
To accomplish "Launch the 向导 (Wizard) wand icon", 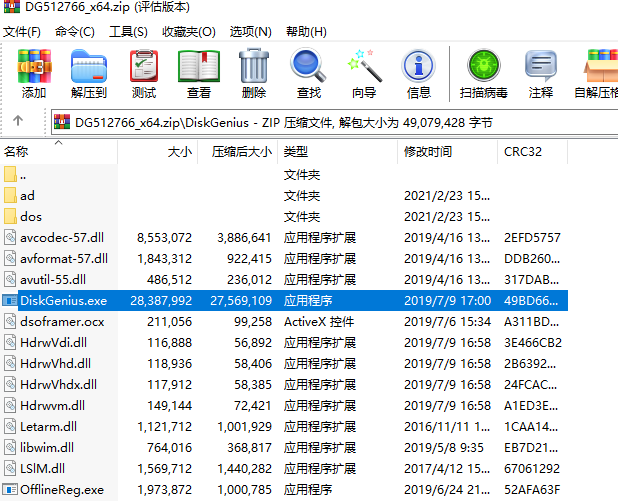I will coord(364,66).
